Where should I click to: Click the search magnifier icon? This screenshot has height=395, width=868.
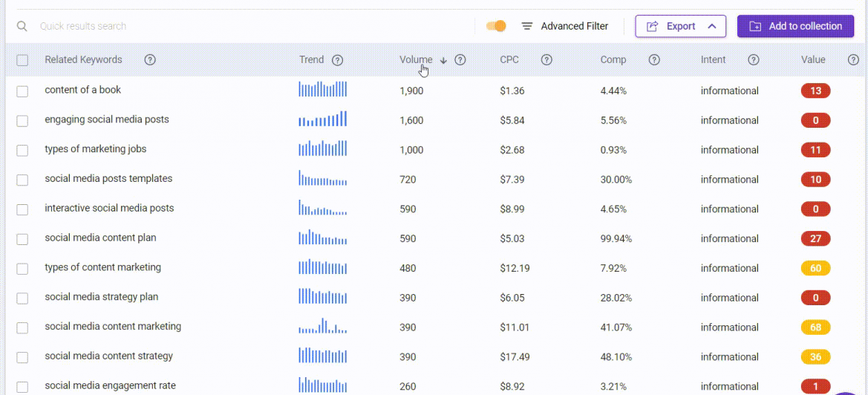[x=22, y=27]
